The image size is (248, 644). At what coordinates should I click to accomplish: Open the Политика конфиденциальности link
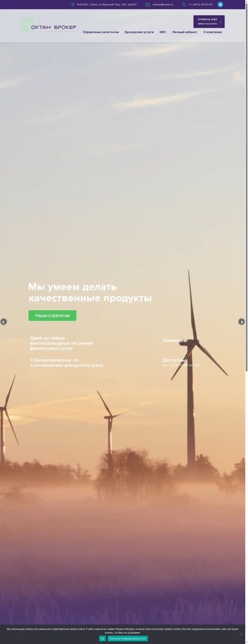pos(127,638)
